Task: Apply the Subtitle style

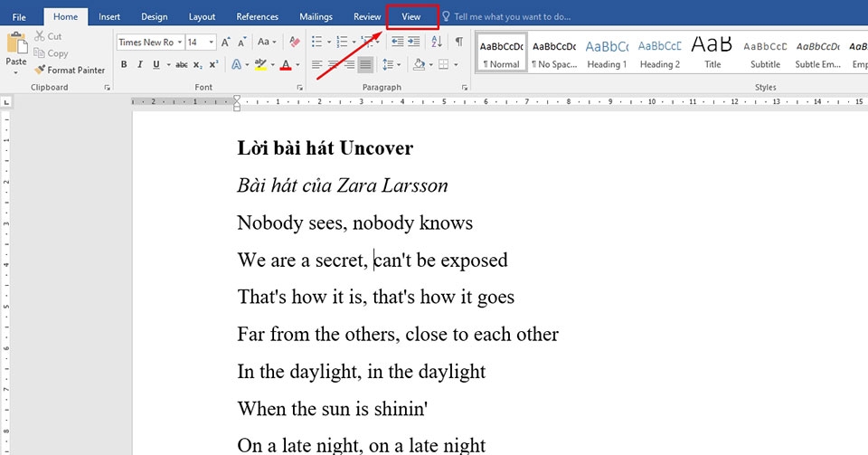Action: pos(765,52)
